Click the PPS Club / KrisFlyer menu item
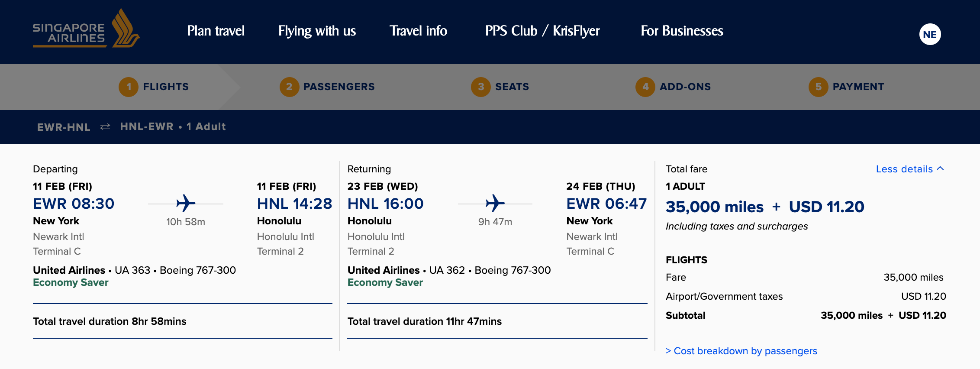Viewport: 980px width, 369px height. pos(543,31)
